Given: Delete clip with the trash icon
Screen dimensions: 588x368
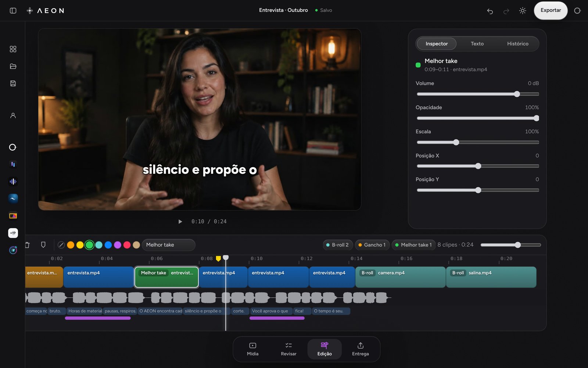Looking at the screenshot, I should [x=27, y=245].
